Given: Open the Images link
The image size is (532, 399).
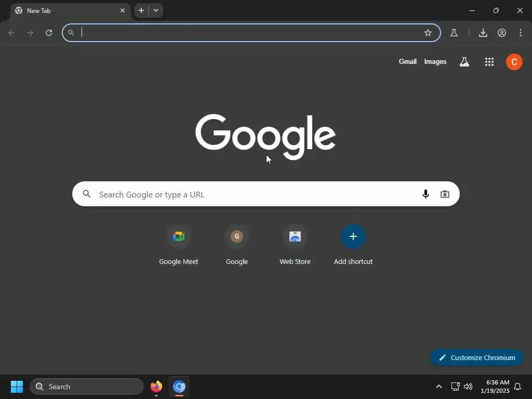Looking at the screenshot, I should [435, 61].
